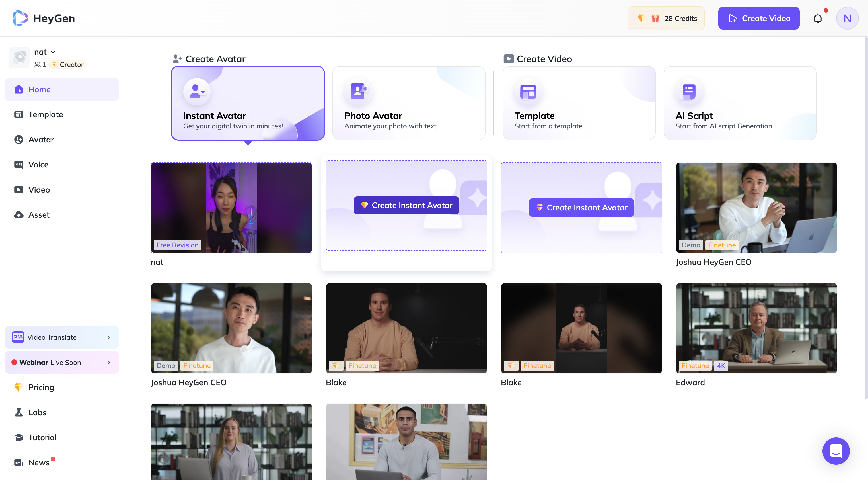Click the Asset cloud upload icon
This screenshot has width=868, height=483.
click(x=18, y=214)
